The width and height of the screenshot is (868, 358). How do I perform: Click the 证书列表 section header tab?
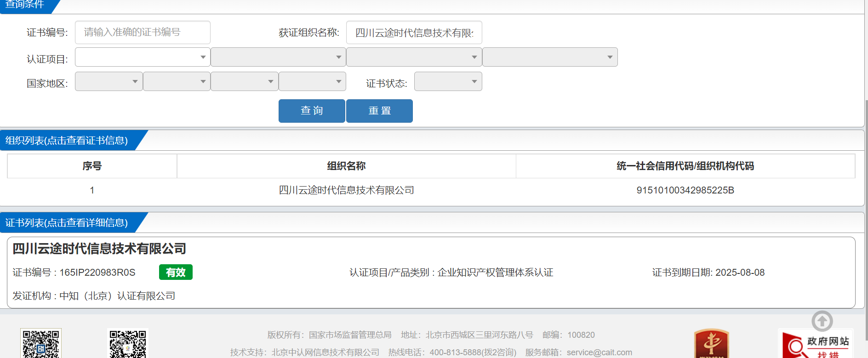(67, 222)
